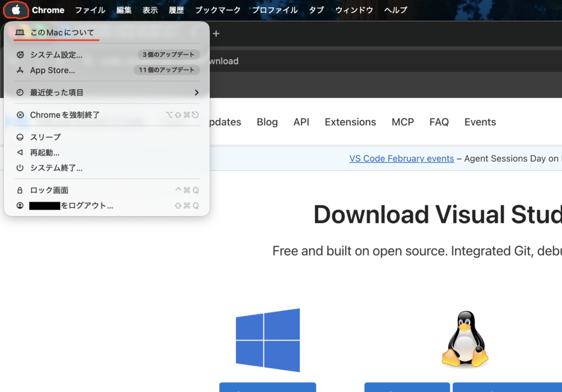Viewport: 562px width, 392px height.
Task: Open the VS Code February events link
Action: 401,158
